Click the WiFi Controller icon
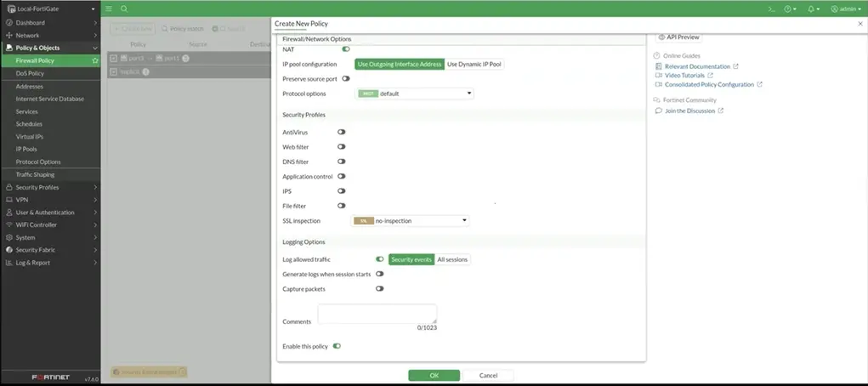 click(x=9, y=224)
